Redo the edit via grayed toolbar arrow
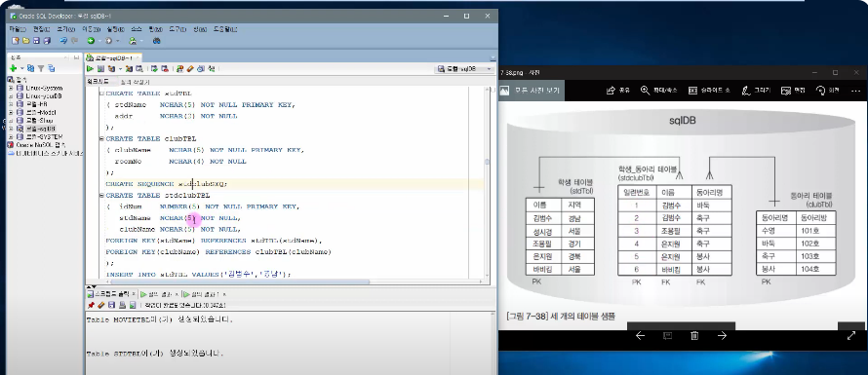Image resolution: width=868 pixels, height=375 pixels. 73,40
